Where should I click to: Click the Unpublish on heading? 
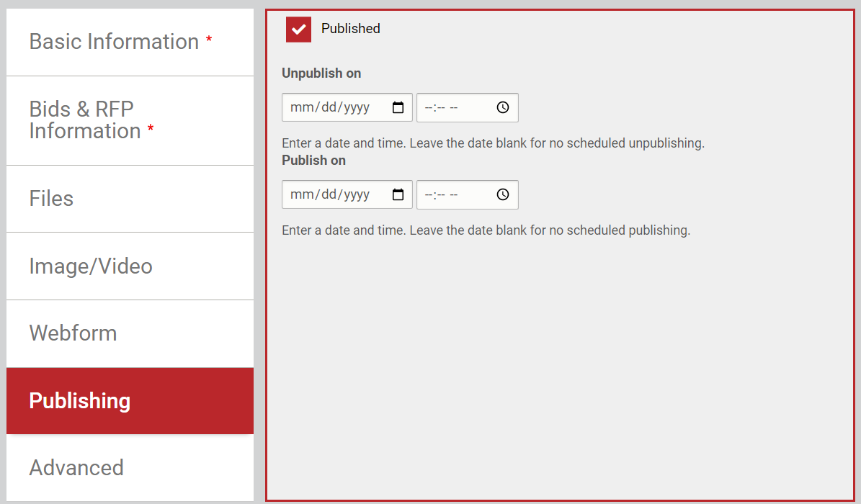[x=321, y=73]
